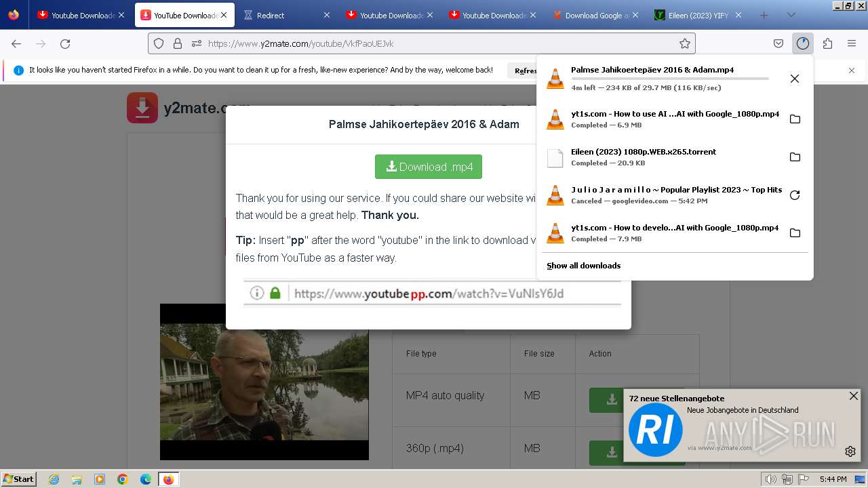
Task: Open the Extensions puzzle icon
Action: pos(827,43)
